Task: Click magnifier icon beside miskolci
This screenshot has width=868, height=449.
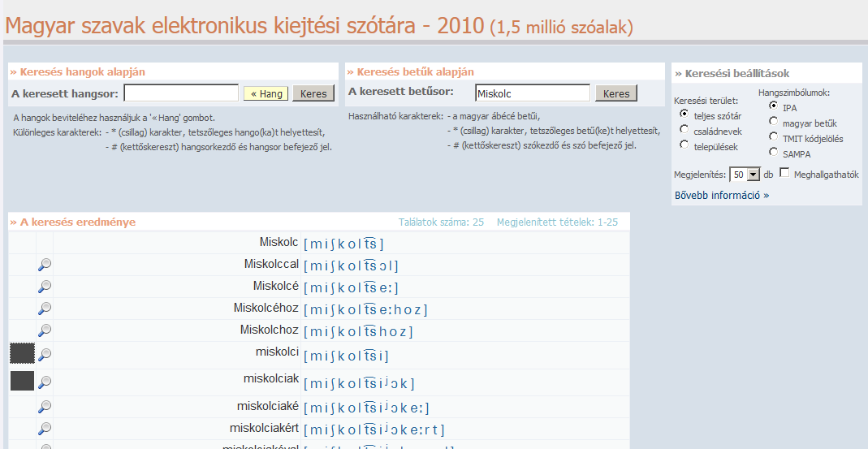Action: [45, 354]
